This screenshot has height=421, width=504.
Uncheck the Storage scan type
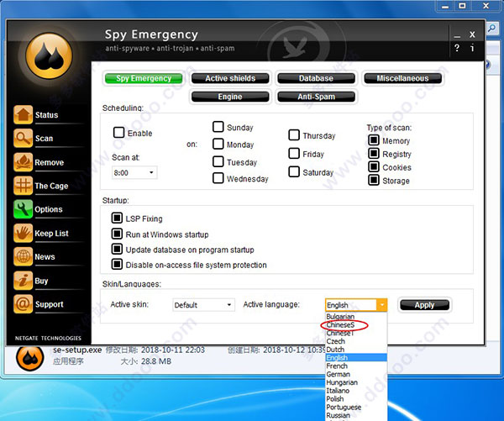tap(374, 180)
